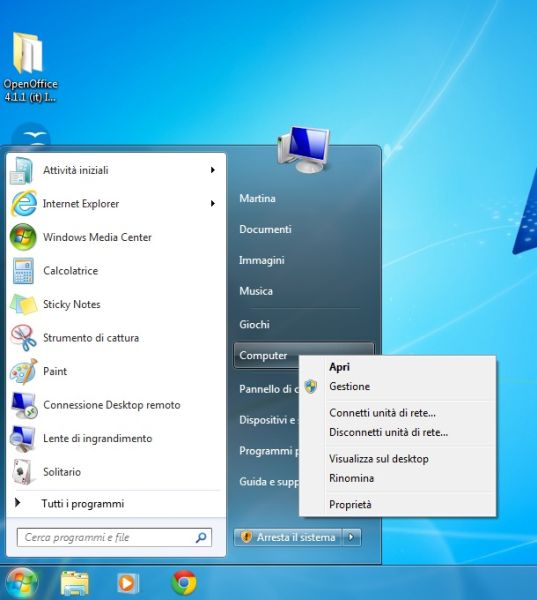Open Pannello di controllo link

tap(269, 389)
